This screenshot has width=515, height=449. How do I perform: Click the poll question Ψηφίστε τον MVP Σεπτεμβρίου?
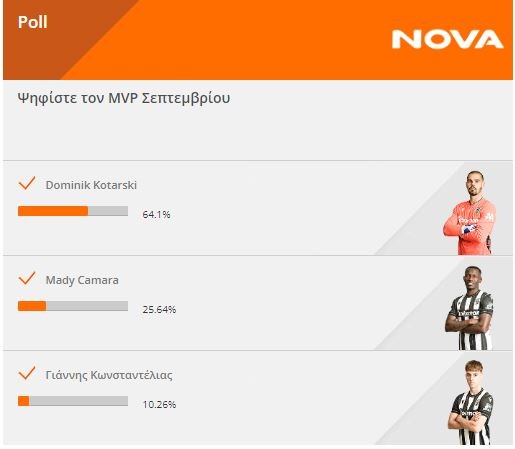click(x=124, y=98)
